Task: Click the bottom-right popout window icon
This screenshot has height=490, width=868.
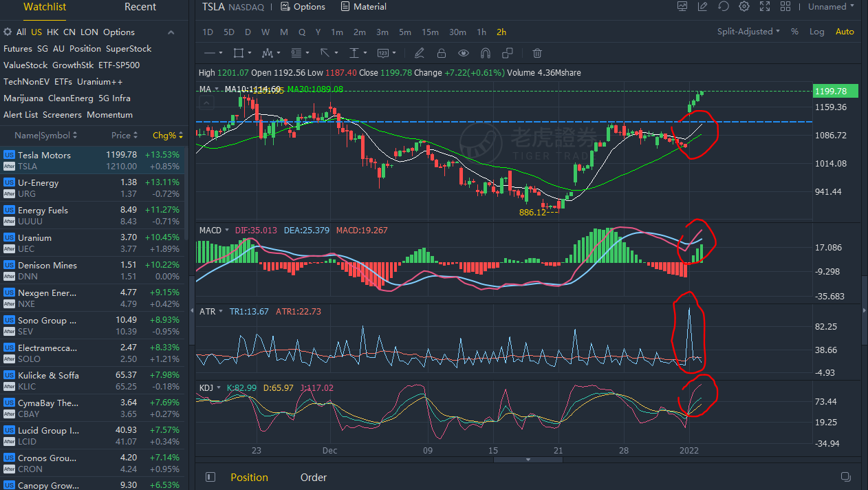Action: coord(846,477)
